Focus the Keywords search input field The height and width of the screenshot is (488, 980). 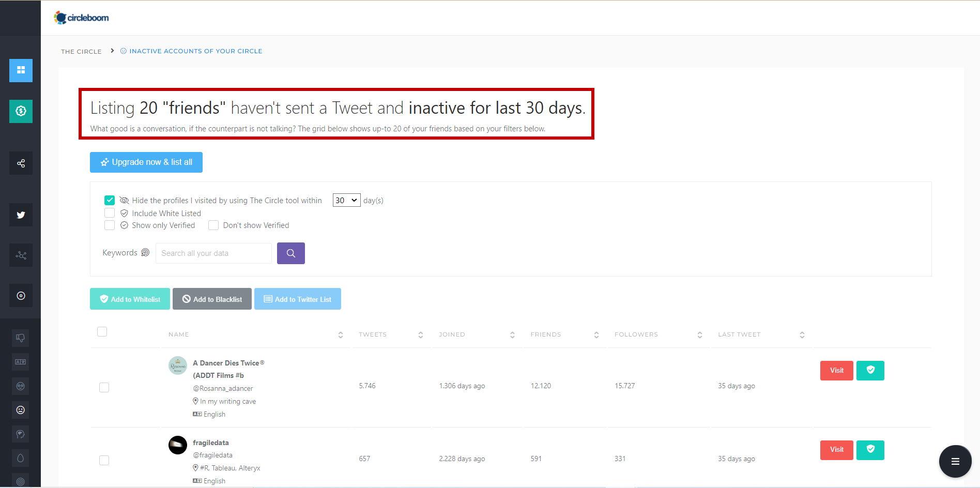(x=213, y=253)
